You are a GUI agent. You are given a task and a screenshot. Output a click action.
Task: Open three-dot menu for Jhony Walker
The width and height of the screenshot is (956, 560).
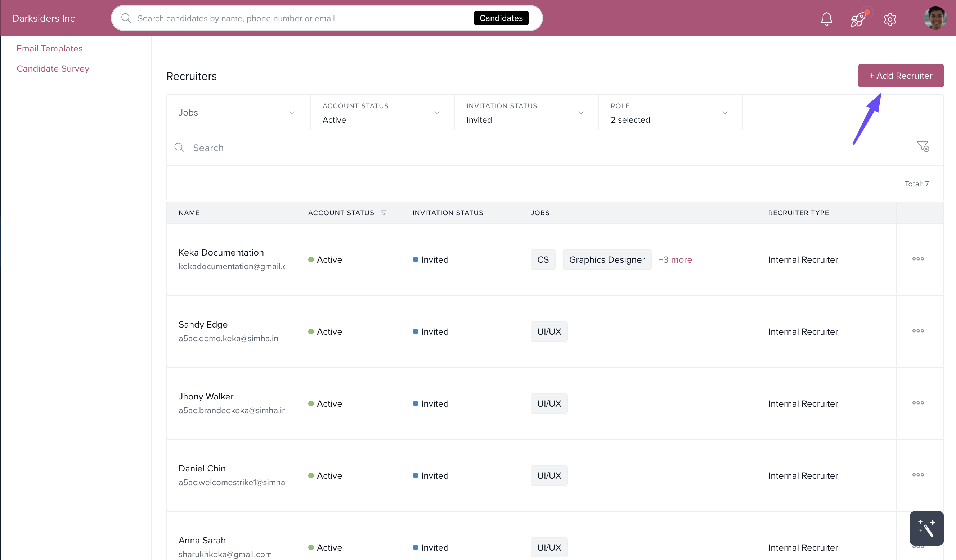918,403
